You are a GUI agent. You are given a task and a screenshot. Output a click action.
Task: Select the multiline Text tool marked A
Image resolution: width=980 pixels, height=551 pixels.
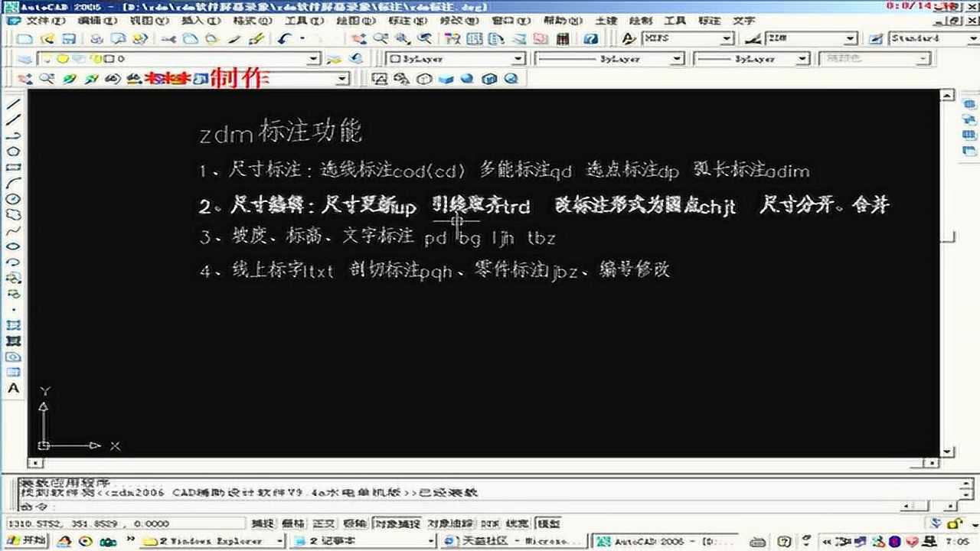click(x=11, y=387)
